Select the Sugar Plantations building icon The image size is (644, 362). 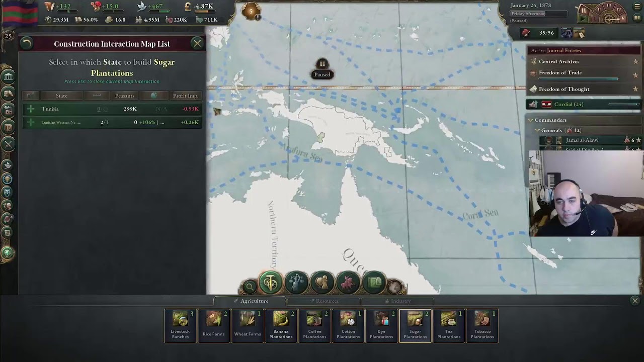coord(415,326)
